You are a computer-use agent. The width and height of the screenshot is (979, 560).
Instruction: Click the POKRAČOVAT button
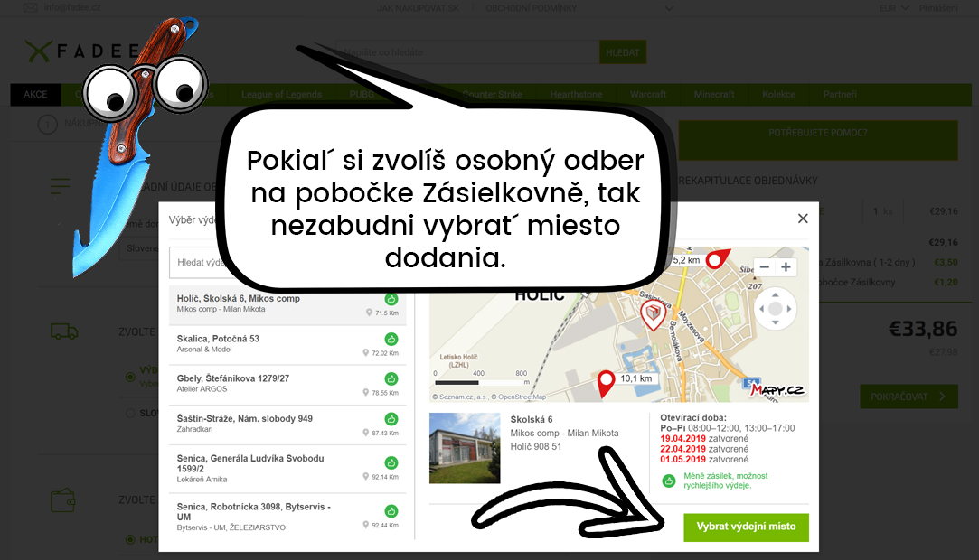pyautogui.click(x=908, y=397)
